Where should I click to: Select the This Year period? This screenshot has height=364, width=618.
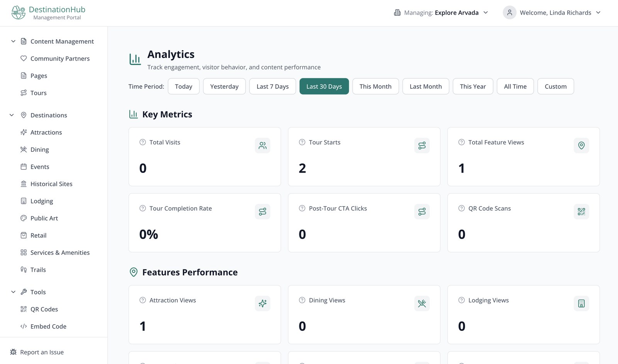473,86
